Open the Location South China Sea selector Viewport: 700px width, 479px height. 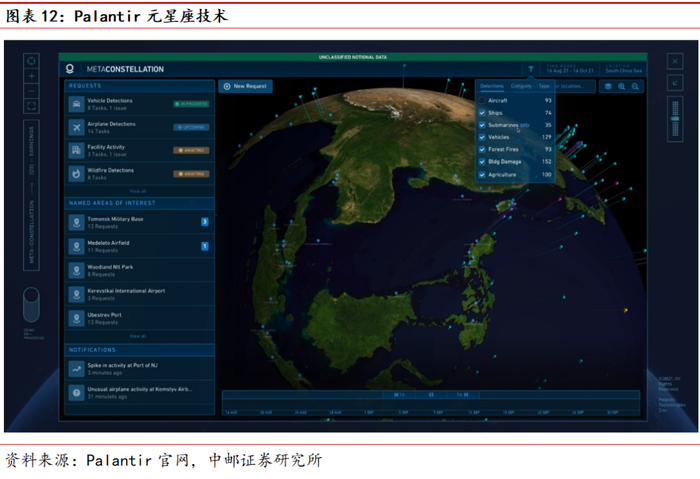click(623, 69)
